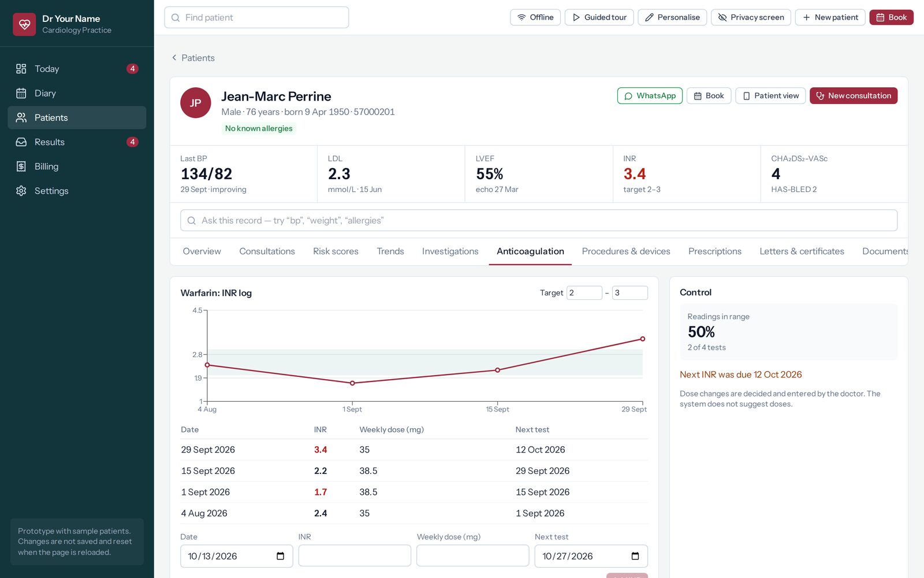Click the red 4 badge next to Today
Viewport: 924px width, 578px height.
(x=132, y=69)
